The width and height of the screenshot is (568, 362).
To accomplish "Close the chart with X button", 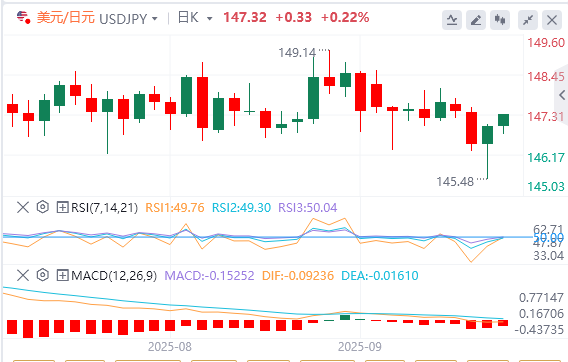I will [552, 20].
